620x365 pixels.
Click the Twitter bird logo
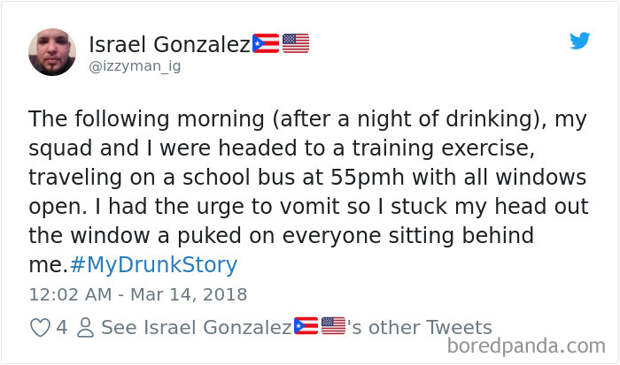[x=580, y=41]
